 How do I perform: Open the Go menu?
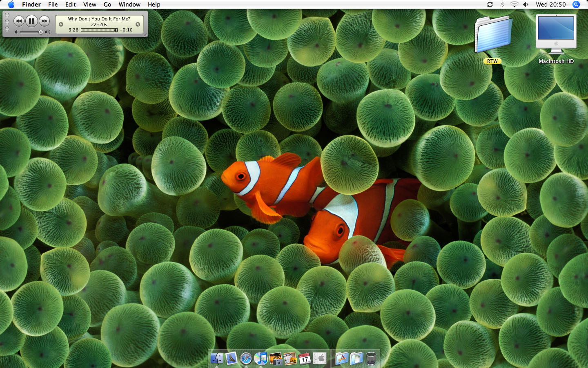click(x=107, y=4)
